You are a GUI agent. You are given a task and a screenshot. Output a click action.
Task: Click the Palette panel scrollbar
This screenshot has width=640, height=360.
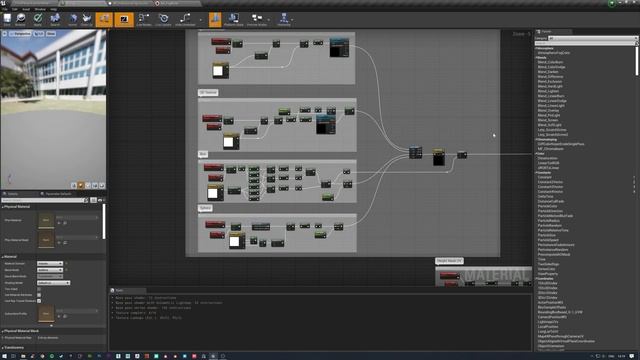tap(637, 60)
